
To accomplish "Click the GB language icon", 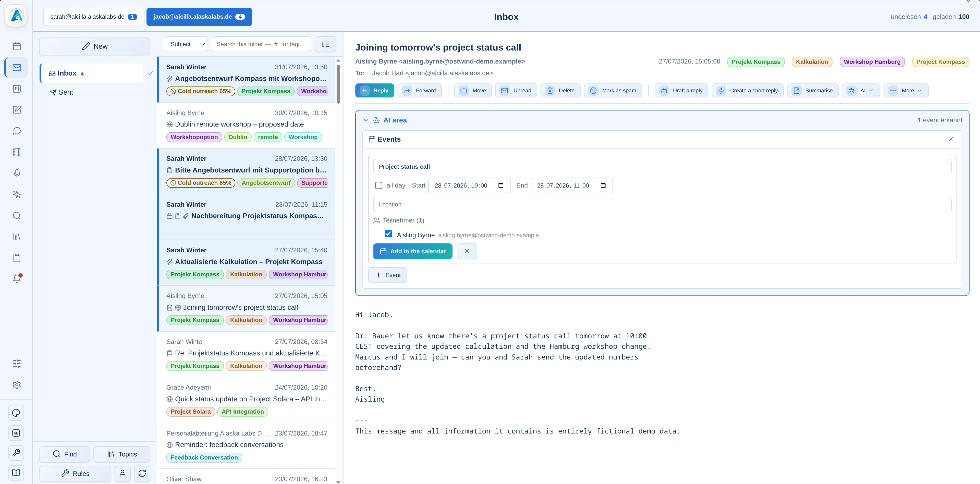I will [16, 433].
